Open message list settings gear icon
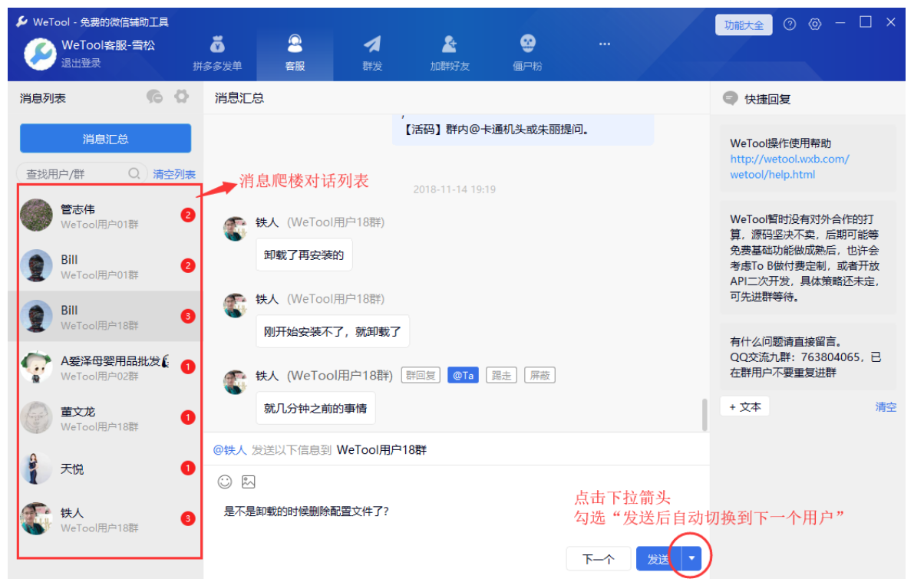The height and width of the screenshot is (582, 924). pos(181,97)
